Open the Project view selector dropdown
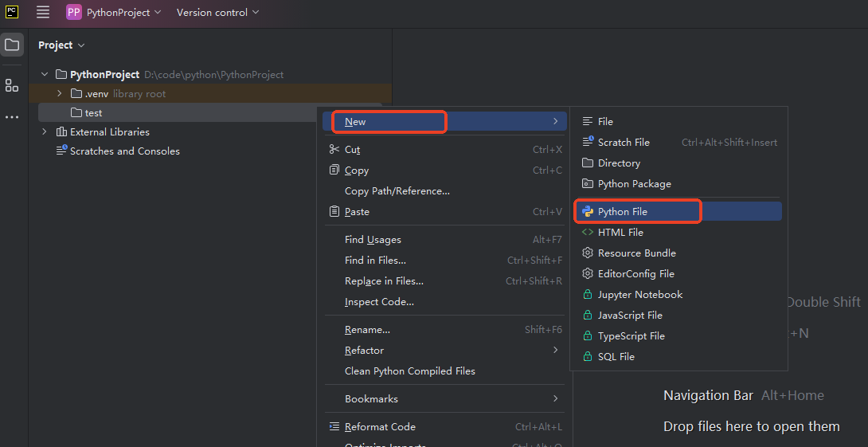The image size is (868, 447). coord(61,45)
